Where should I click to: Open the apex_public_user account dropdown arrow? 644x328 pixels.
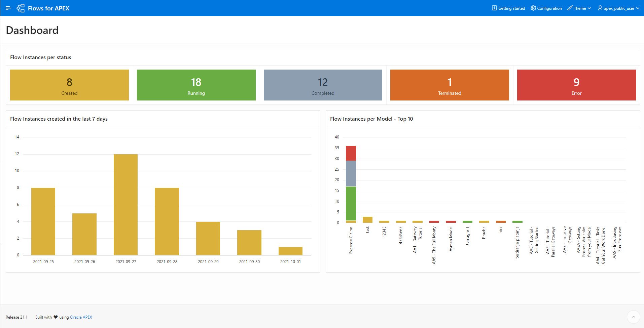638,8
